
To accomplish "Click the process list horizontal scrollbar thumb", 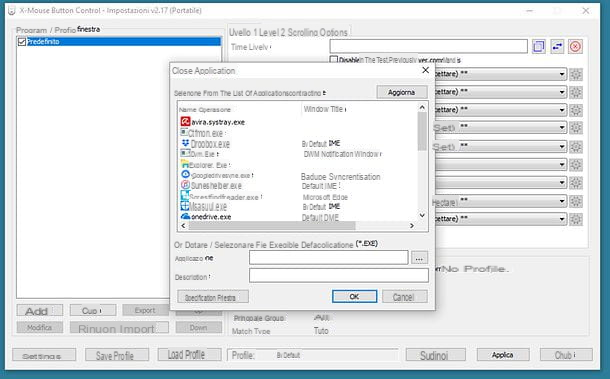I will tap(272, 226).
